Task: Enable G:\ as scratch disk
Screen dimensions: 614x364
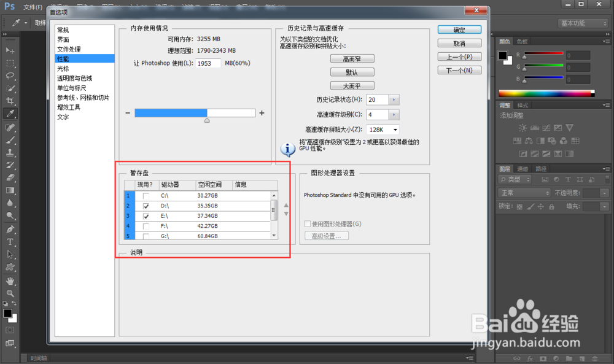Action: (x=146, y=236)
